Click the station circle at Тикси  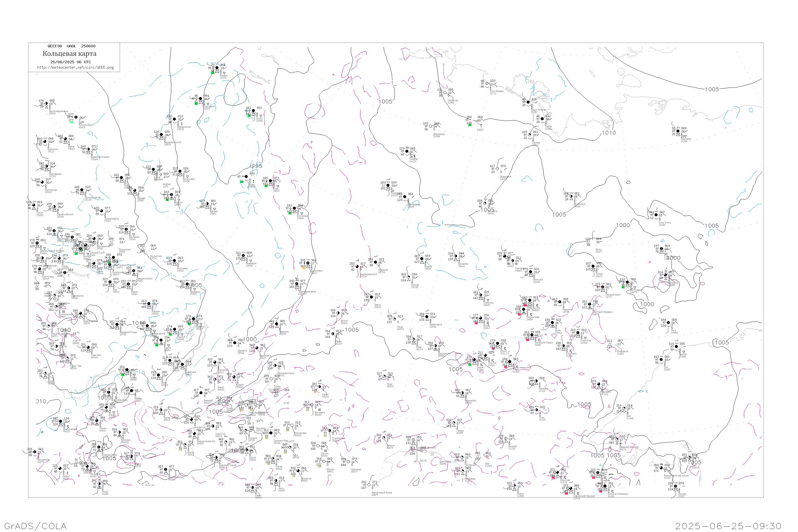542,119
